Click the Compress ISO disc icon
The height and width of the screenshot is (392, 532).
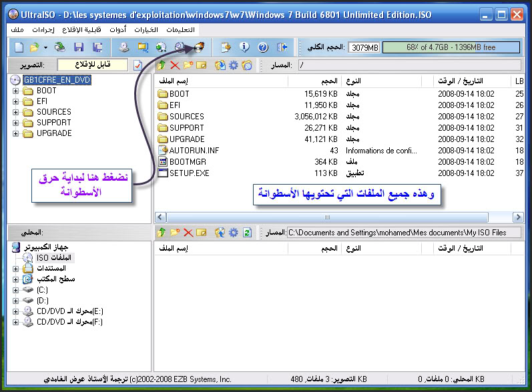tap(161, 47)
